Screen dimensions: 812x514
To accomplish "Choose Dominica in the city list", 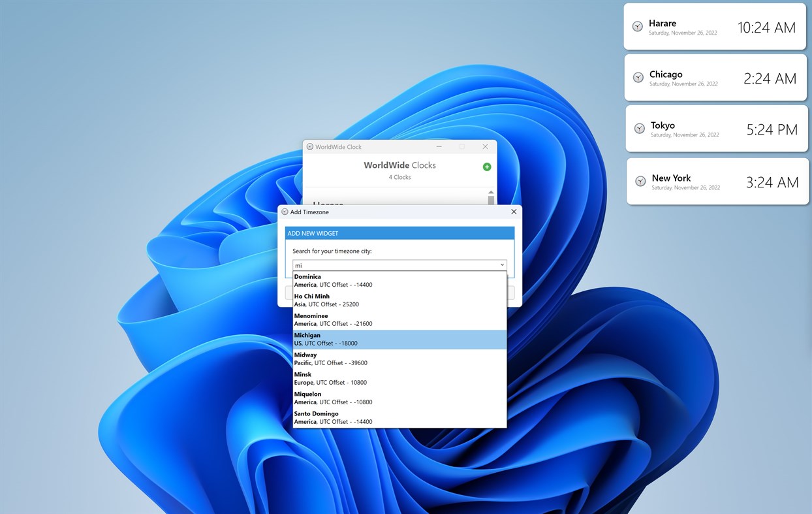I will [392, 280].
